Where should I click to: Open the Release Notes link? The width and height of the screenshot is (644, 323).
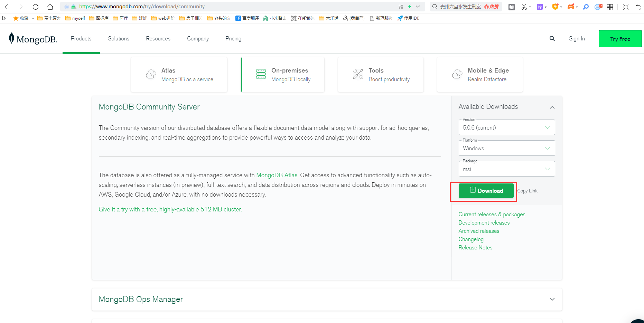click(475, 248)
